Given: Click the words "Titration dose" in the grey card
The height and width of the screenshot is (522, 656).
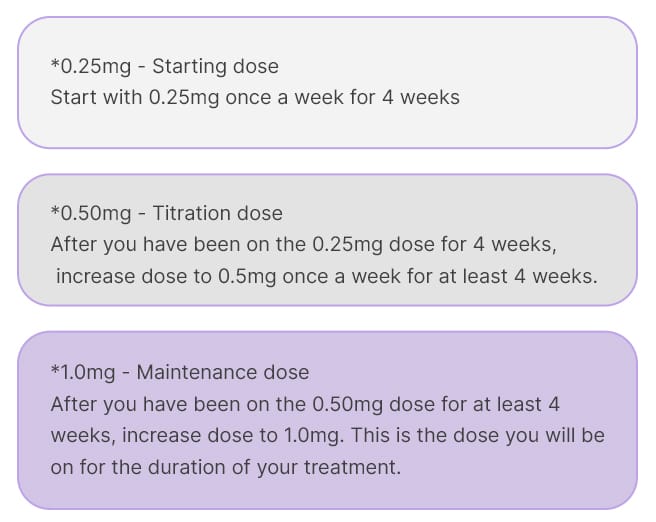Looking at the screenshot, I should [218, 213].
